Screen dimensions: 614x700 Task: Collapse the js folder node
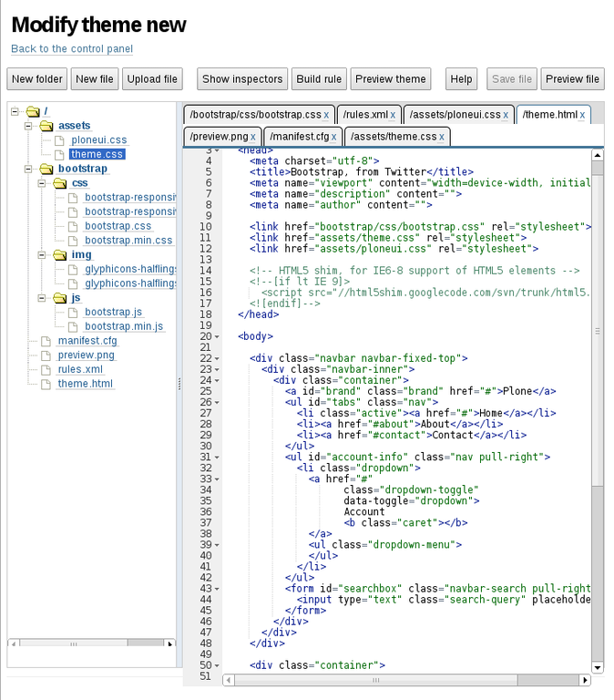(42, 298)
